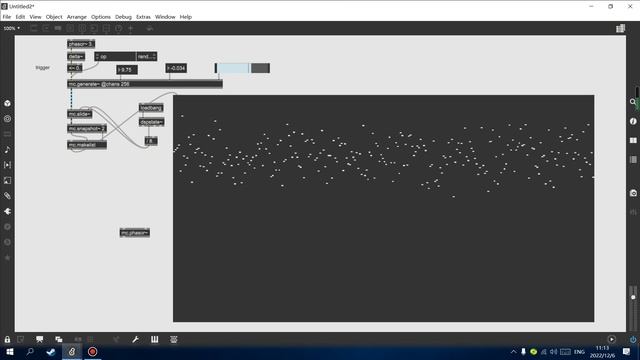Select the dspstate~ object
Screen dimensions: 640x360
click(x=151, y=122)
